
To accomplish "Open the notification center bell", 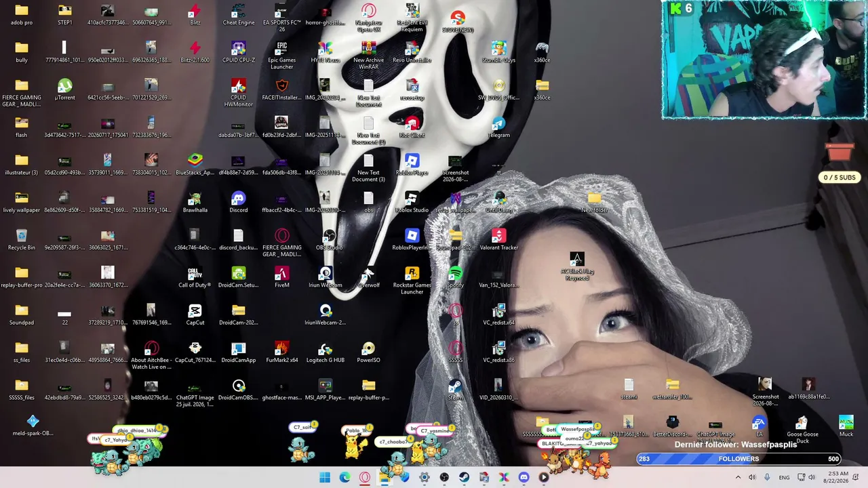I will 856,478.
